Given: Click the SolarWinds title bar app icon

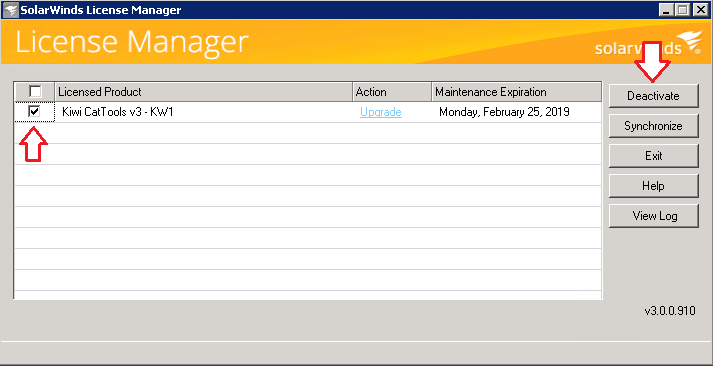Looking at the screenshot, I should (10, 10).
